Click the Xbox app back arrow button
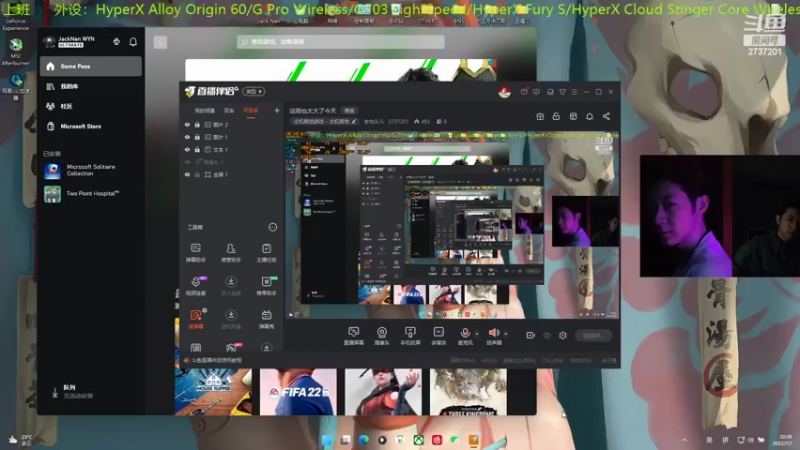The height and width of the screenshot is (450, 800). (x=160, y=42)
